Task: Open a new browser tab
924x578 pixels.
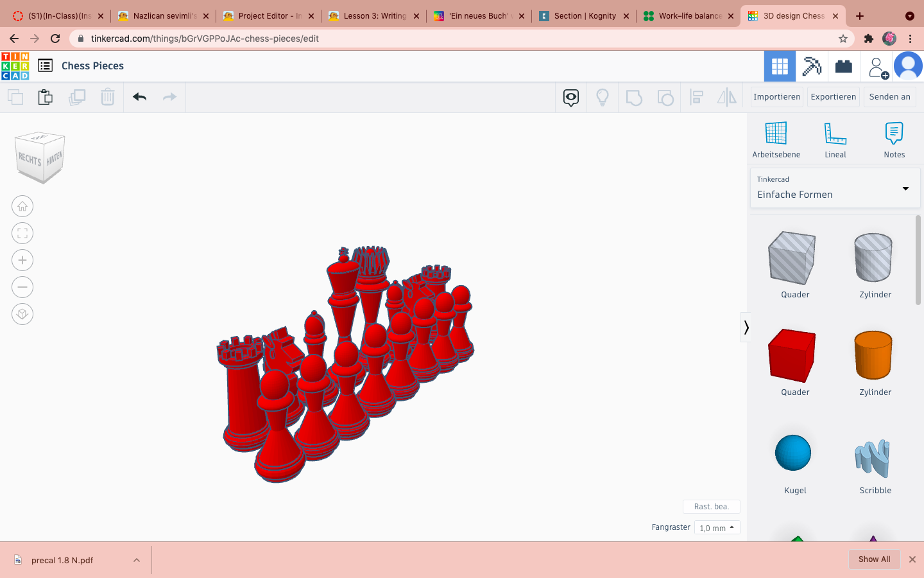Action: (860, 16)
